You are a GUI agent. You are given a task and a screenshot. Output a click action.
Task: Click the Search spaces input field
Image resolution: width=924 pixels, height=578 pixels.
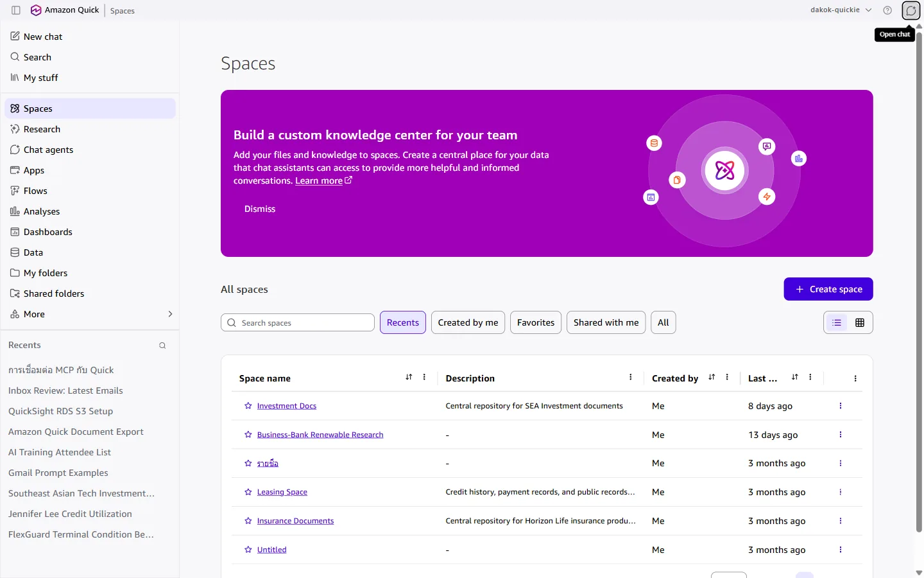click(298, 322)
